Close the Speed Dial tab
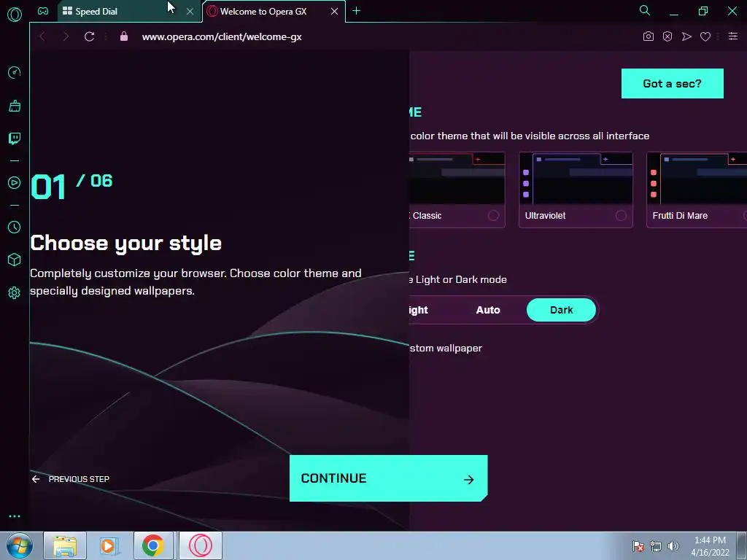The width and height of the screenshot is (747, 560). [190, 12]
